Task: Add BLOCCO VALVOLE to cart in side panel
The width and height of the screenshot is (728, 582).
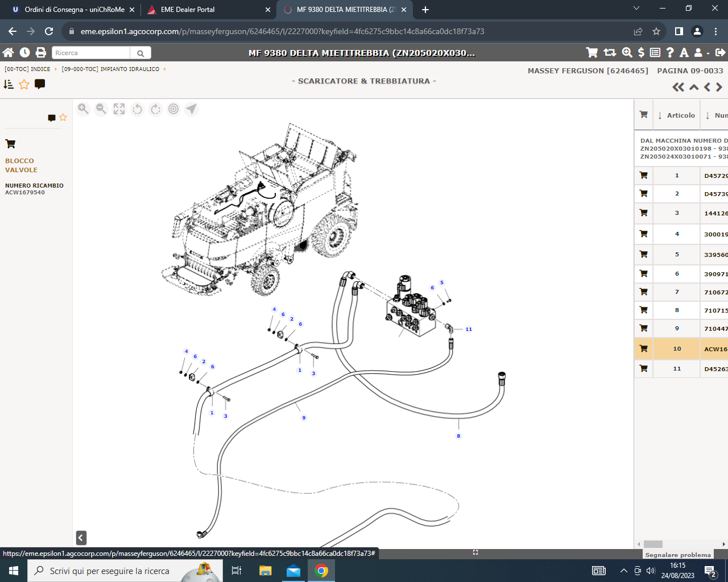Action: [10, 144]
